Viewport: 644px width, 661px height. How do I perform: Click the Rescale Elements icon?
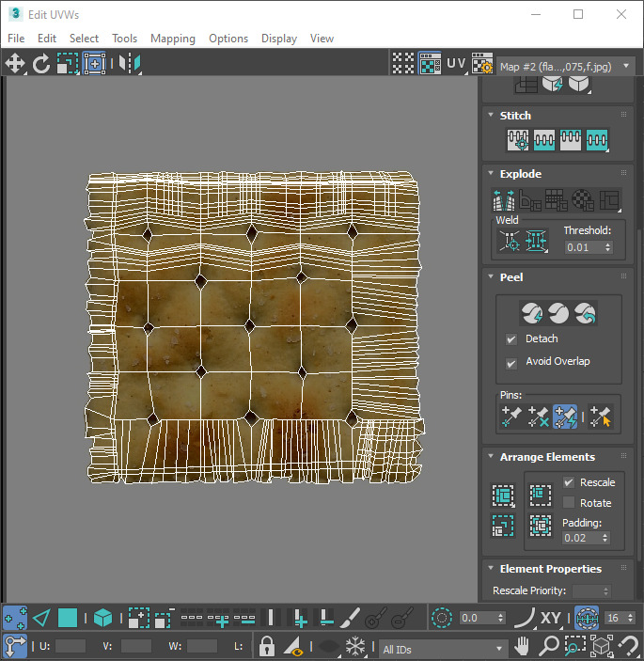click(x=503, y=527)
